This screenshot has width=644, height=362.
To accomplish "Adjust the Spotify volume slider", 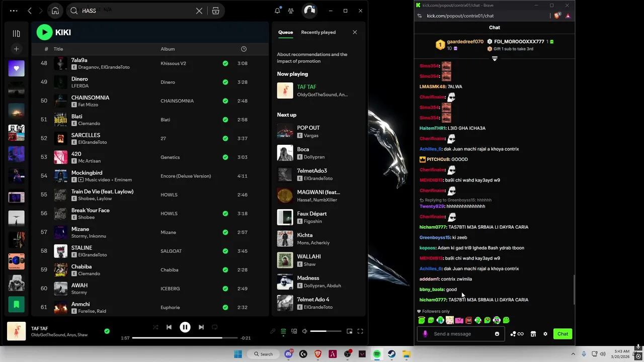I will click(x=326, y=331).
